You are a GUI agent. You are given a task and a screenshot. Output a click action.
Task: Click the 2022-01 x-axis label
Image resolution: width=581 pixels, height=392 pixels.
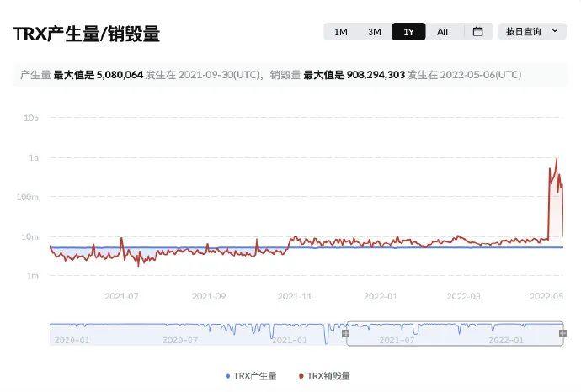[x=381, y=296]
